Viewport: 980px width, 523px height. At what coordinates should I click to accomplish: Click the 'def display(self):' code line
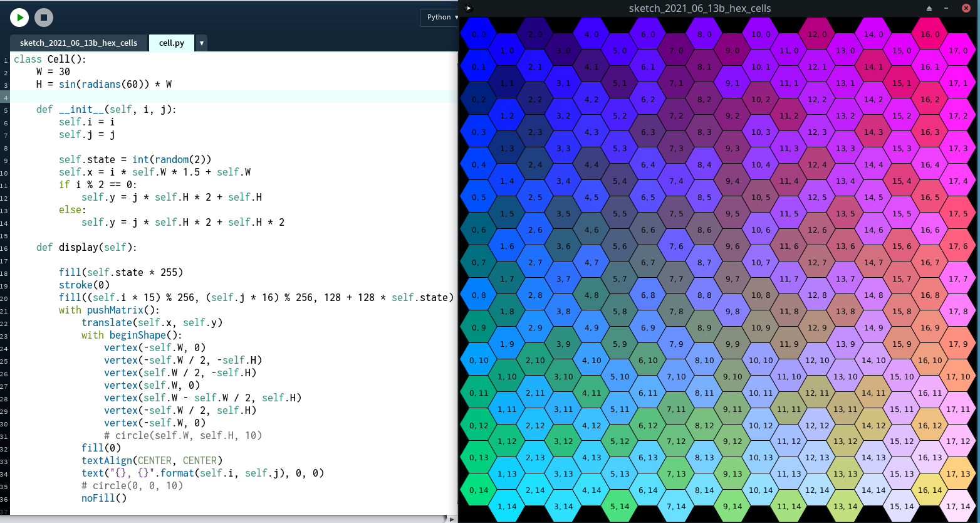[86, 247]
